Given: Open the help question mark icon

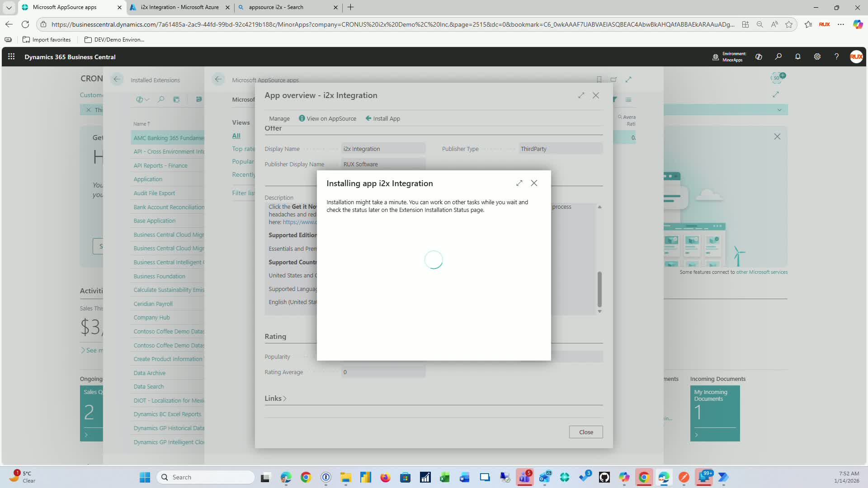Looking at the screenshot, I should tap(836, 57).
